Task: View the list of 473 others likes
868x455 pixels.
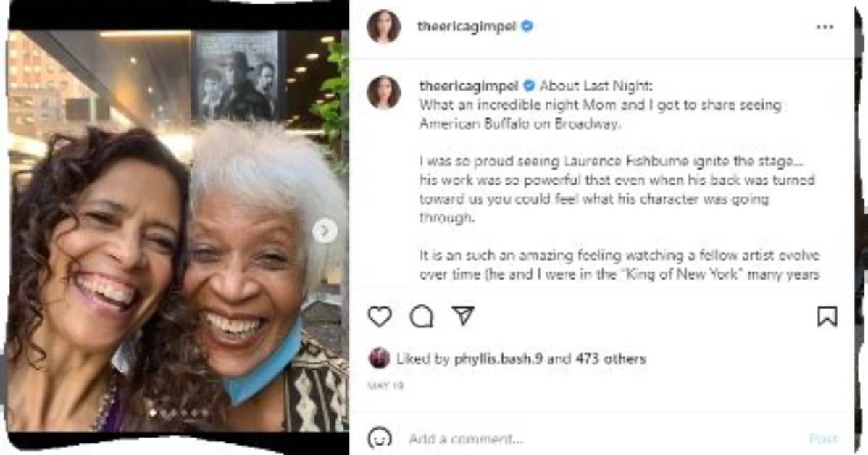Action: coord(611,359)
